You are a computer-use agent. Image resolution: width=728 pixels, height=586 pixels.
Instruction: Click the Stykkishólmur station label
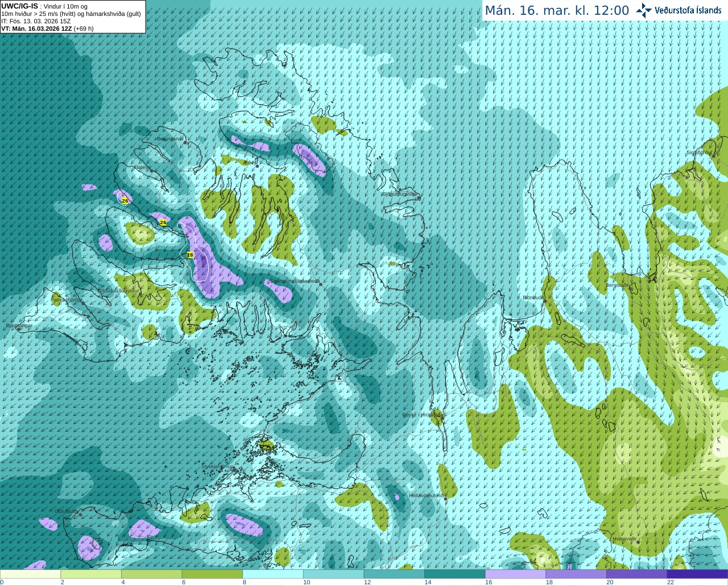217,467
